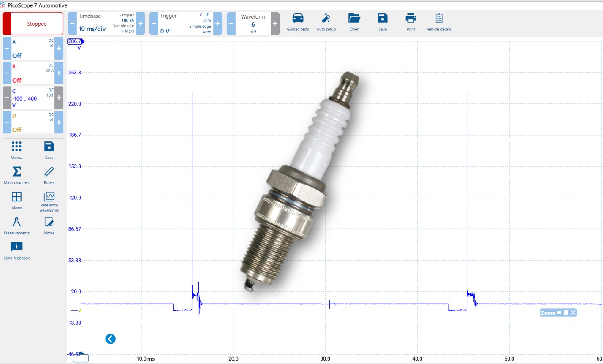Decrease Channel A range with minus

(7, 49)
